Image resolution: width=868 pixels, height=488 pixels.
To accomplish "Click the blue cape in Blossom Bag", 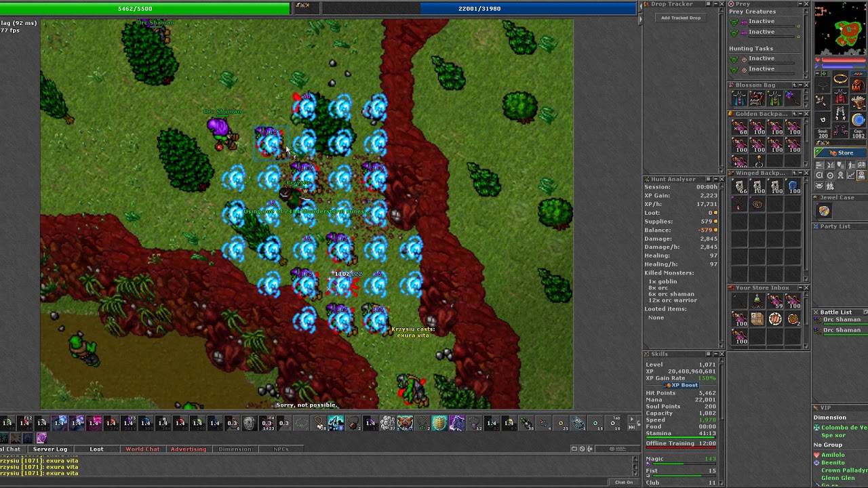I will (x=739, y=99).
